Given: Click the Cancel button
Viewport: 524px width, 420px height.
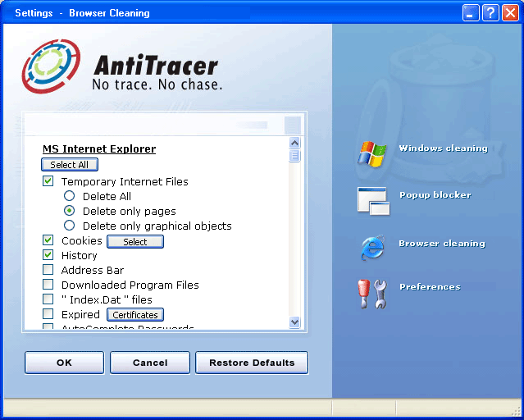Looking at the screenshot, I should click(150, 363).
